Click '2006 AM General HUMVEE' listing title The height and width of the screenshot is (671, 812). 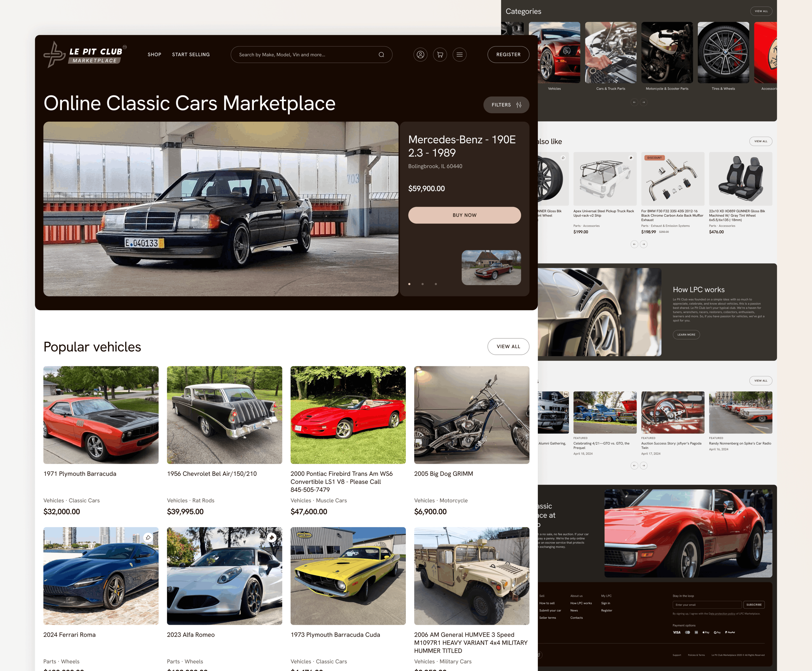[471, 642]
